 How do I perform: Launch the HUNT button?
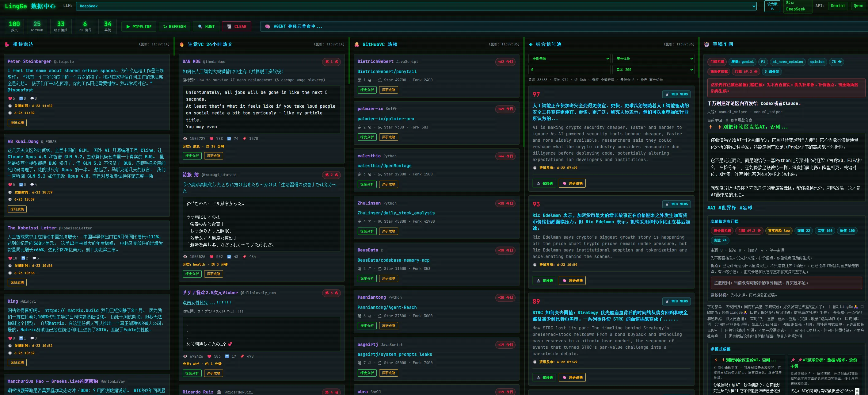point(206,27)
